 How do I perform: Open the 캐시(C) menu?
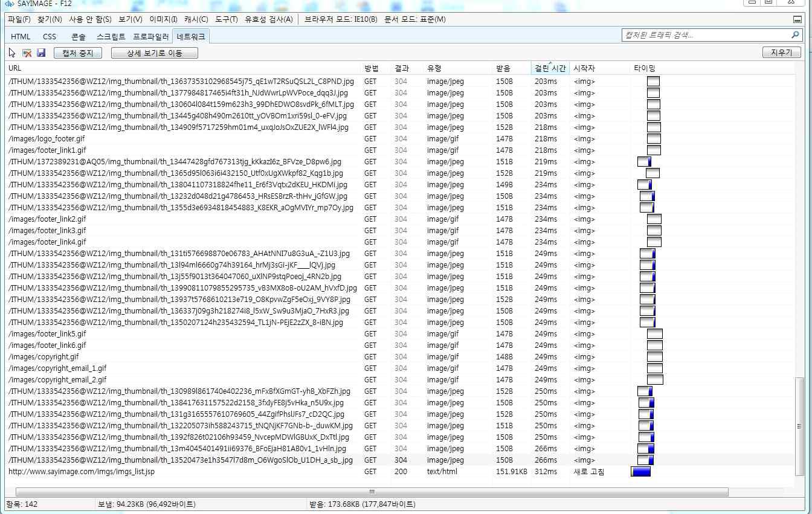[x=196, y=19]
